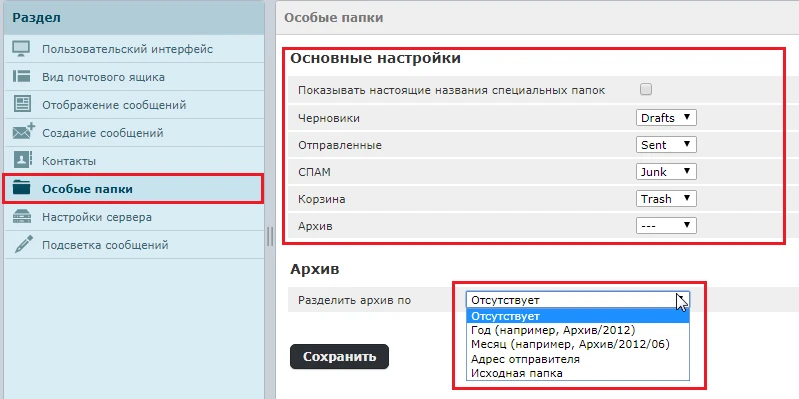Open the Черновики folder dropdown

666,118
